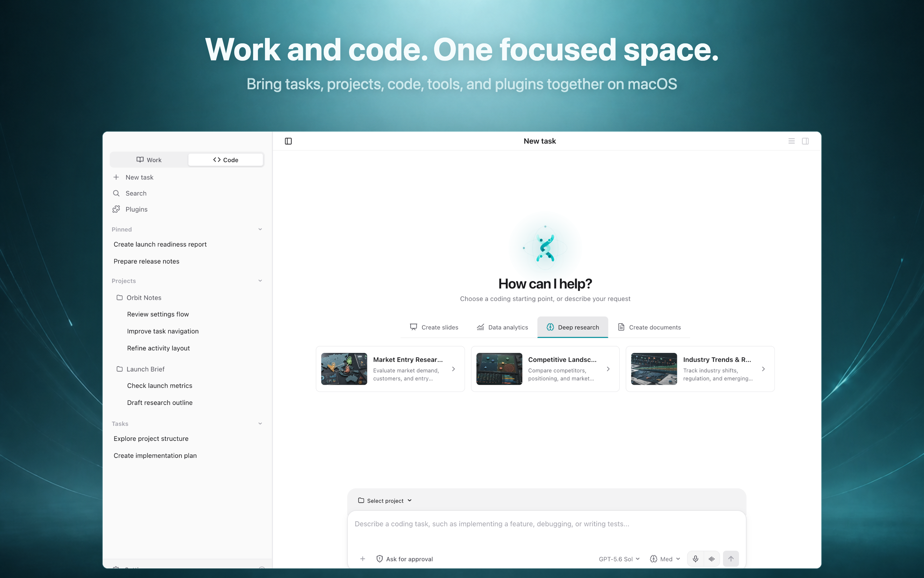Screen dimensions: 924x578
Task: Click the code brackets icon
Action: point(217,160)
